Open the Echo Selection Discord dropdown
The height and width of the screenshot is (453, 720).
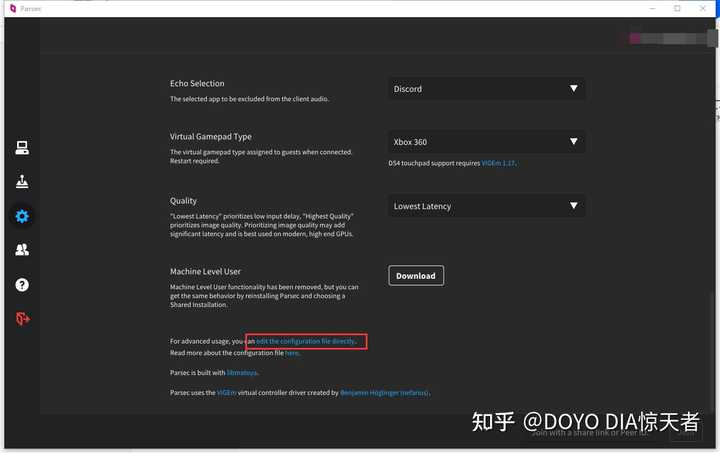486,89
